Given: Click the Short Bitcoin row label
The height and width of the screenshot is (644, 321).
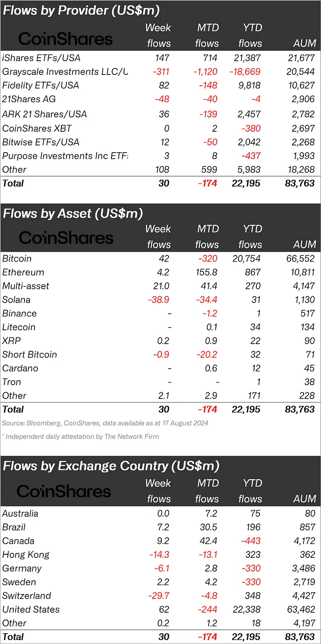Looking at the screenshot, I should (x=29, y=354).
